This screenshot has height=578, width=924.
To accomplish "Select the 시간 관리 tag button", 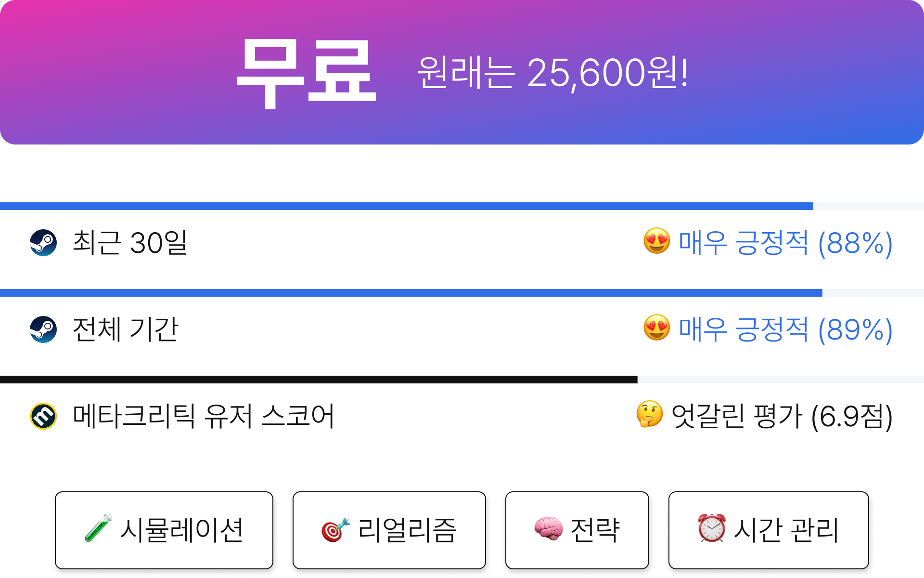I will point(769,530).
